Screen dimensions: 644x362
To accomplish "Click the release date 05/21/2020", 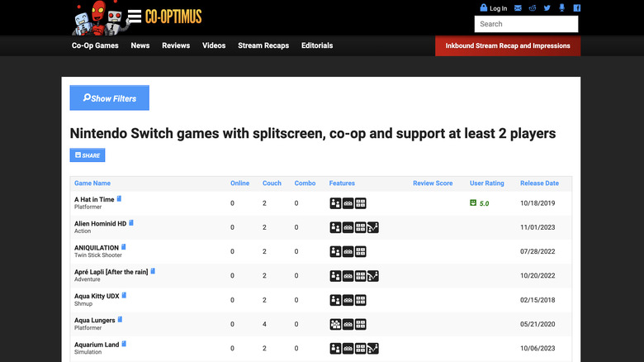I will [537, 324].
